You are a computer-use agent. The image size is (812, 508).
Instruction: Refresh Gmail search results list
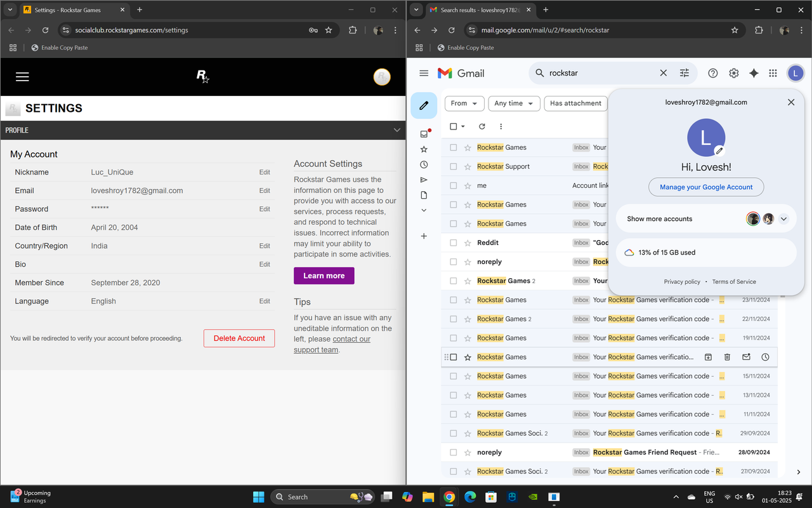tap(482, 126)
